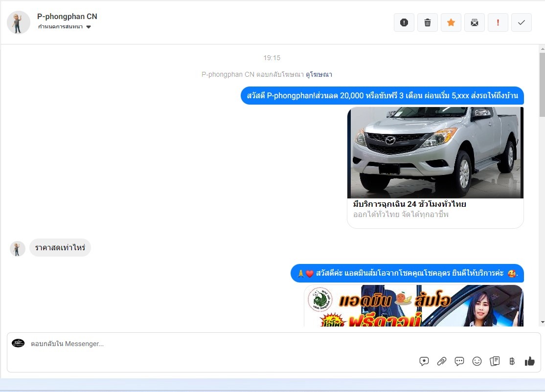This screenshot has width=545, height=392.
Task: Delete the conversation with trash icon
Action: (x=428, y=22)
